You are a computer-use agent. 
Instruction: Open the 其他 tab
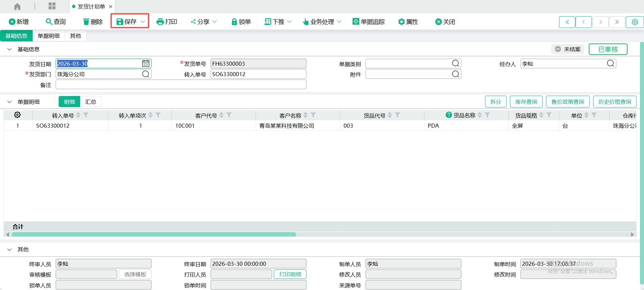(75, 36)
